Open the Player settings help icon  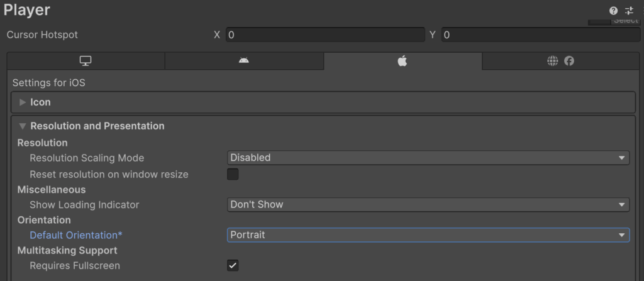point(613,11)
